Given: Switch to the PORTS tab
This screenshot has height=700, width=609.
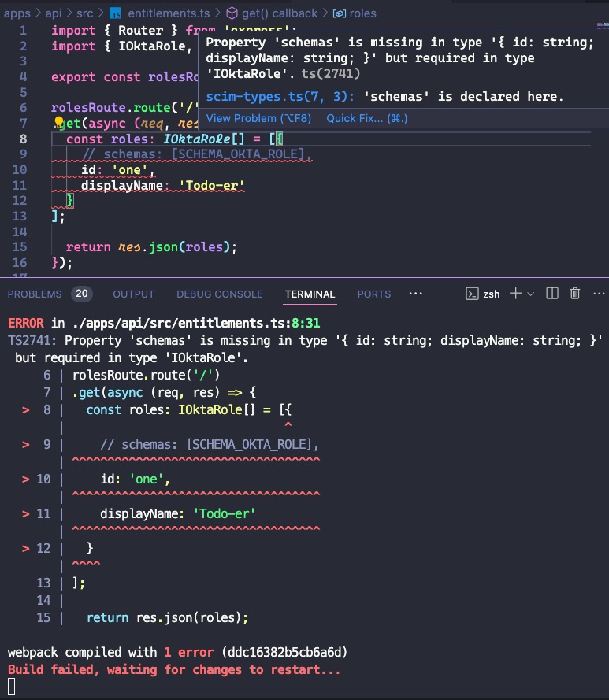Looking at the screenshot, I should [374, 294].
